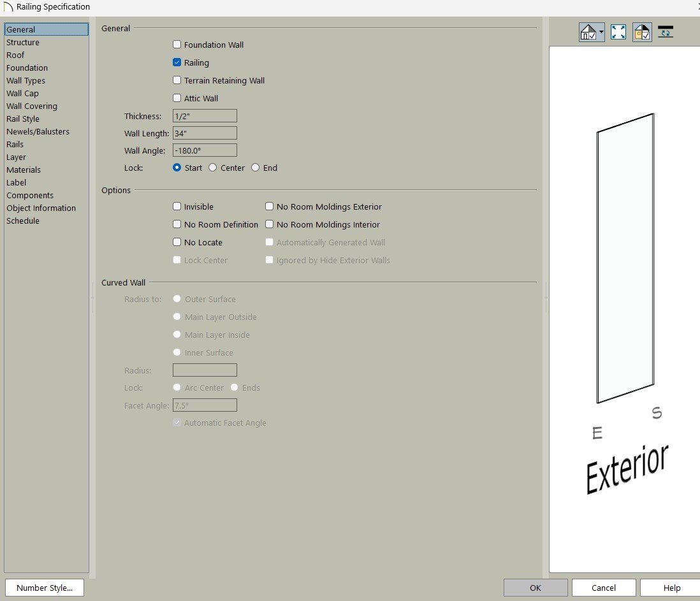This screenshot has width=700, height=601.
Task: Click the Cancel button
Action: pos(604,588)
